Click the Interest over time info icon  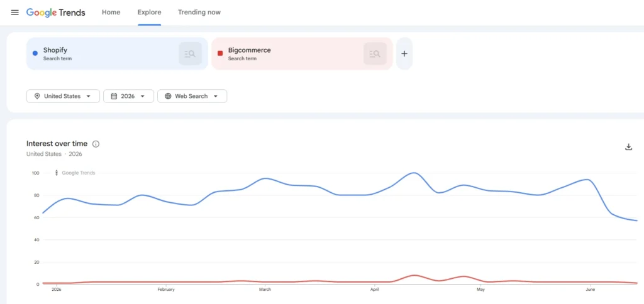click(96, 144)
